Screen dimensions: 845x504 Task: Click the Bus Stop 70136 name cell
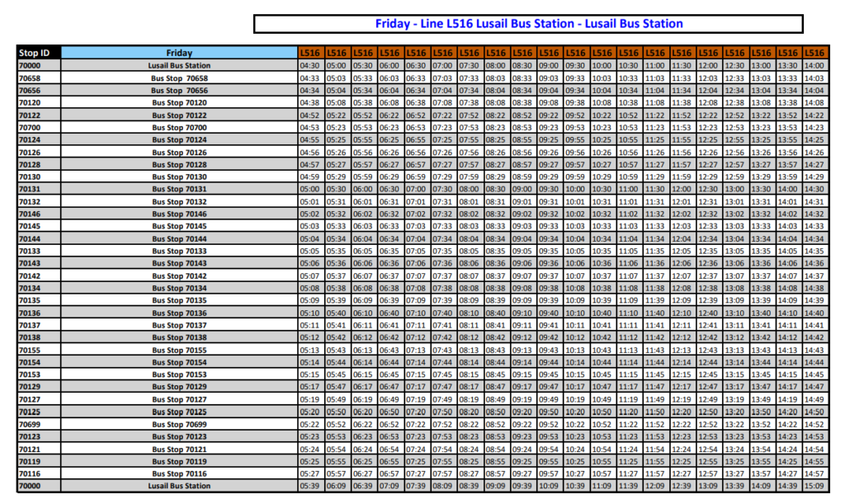[x=179, y=313]
